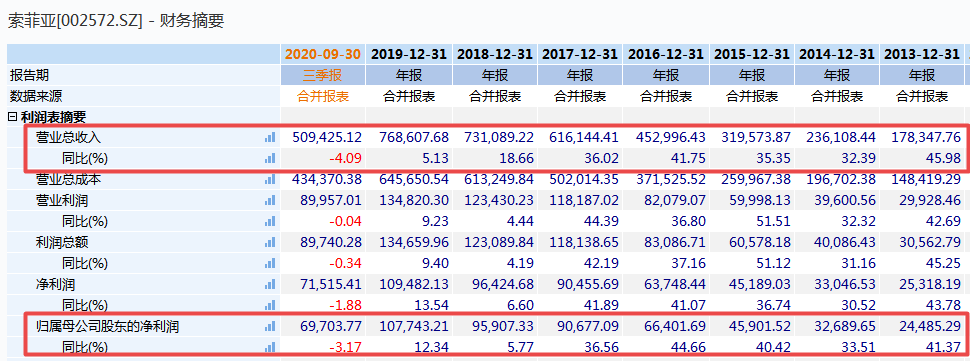Click total profit value 89,740.28
970x361 pixels.
tap(332, 242)
